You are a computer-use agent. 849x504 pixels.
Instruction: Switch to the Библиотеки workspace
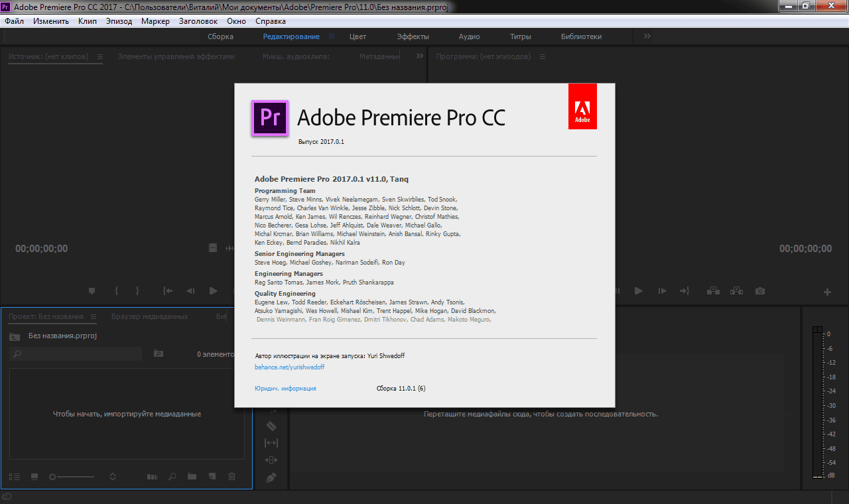click(581, 36)
